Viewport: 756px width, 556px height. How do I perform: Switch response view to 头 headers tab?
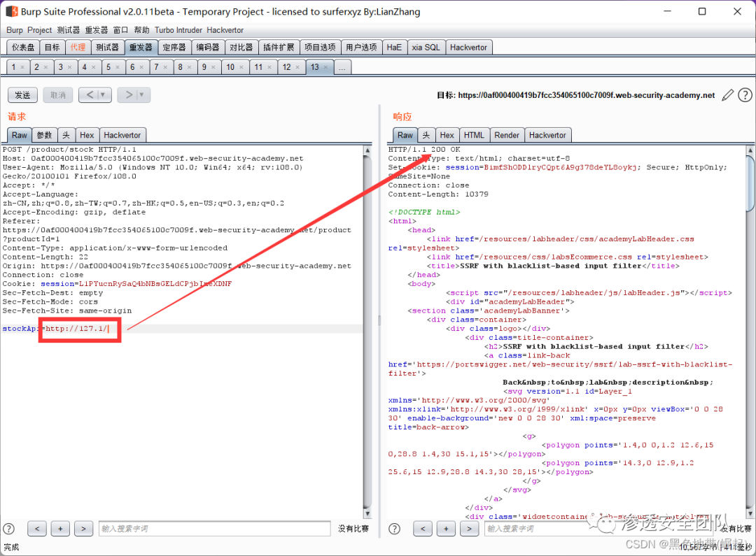(426, 136)
